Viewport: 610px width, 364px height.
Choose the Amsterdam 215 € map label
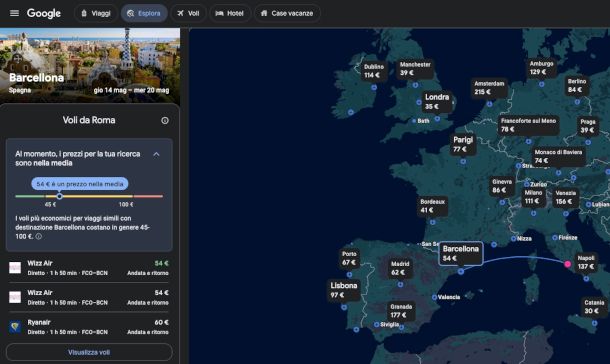click(x=489, y=88)
